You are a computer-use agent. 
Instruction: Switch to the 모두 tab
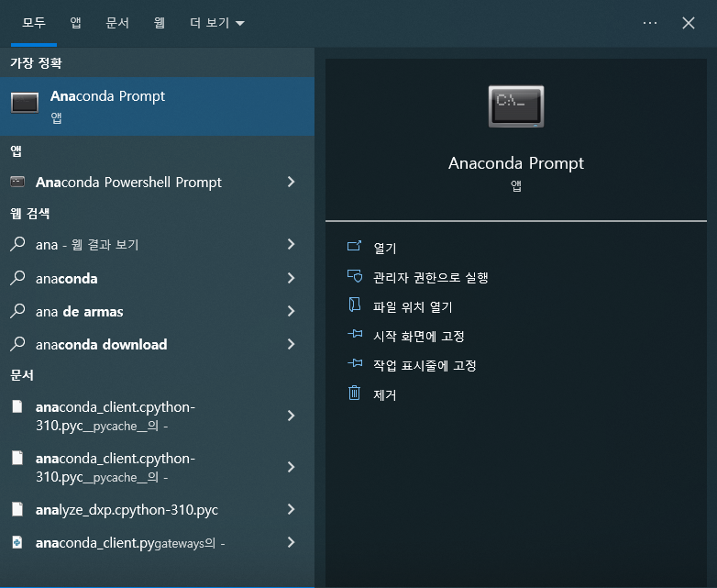point(34,23)
